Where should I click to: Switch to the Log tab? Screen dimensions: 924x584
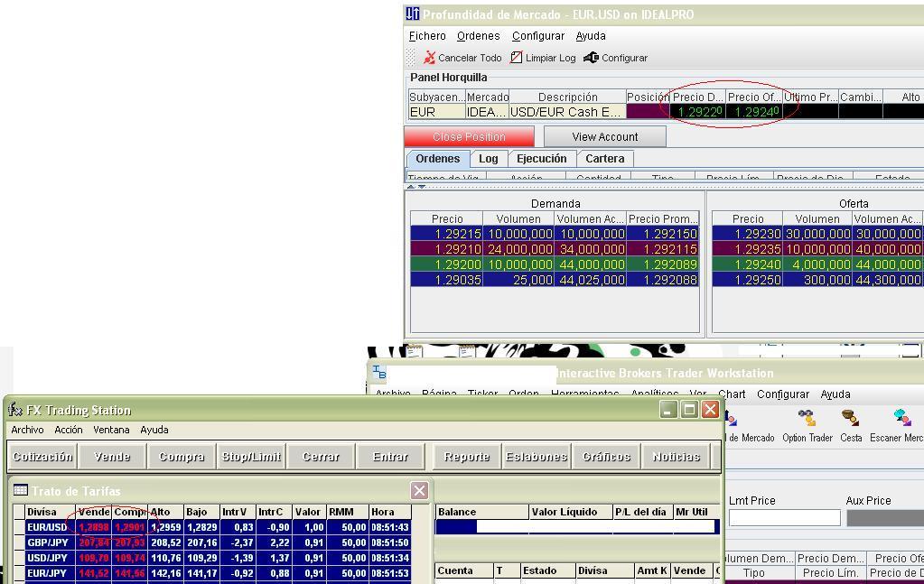(488, 158)
